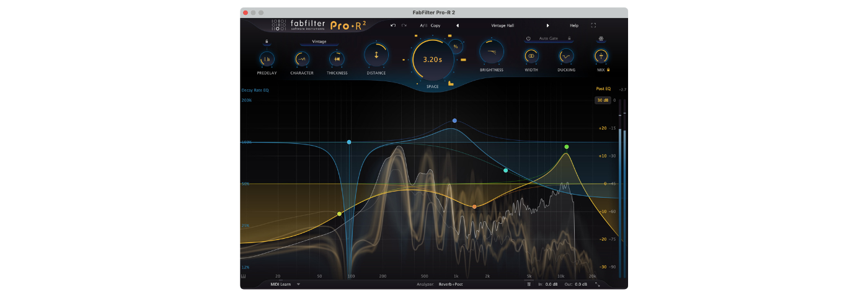This screenshot has width=868, height=297.
Task: Click the Predelay knob
Action: tap(267, 59)
